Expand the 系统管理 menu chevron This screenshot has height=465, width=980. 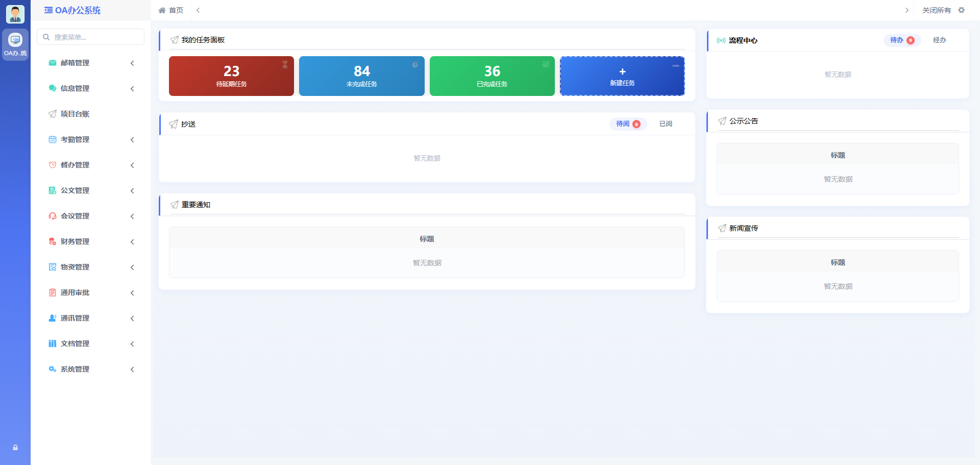132,370
